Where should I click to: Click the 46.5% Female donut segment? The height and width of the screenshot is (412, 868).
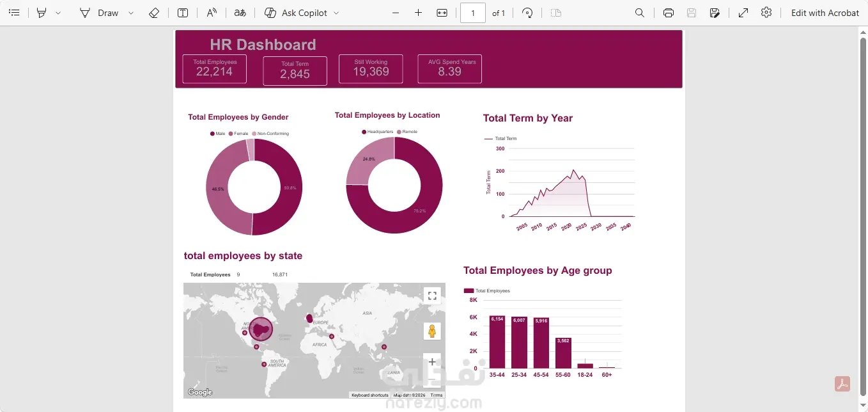click(x=217, y=190)
